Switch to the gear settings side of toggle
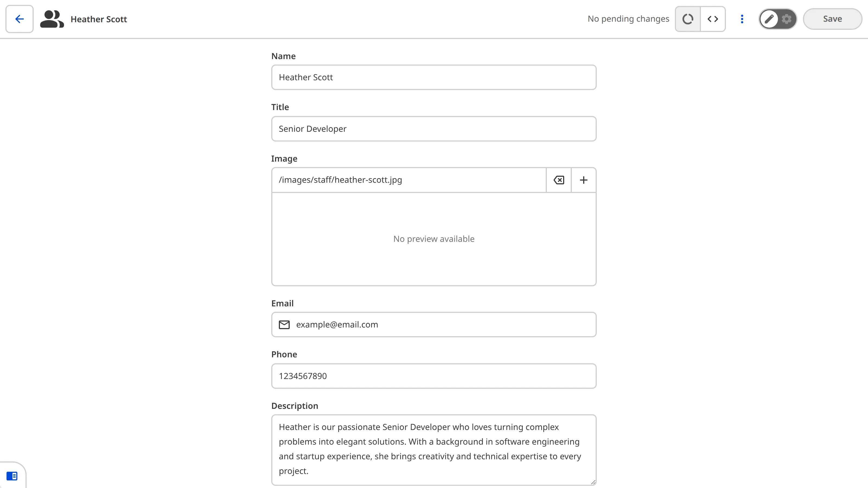Viewport: 868px width, 488px height. coord(786,19)
